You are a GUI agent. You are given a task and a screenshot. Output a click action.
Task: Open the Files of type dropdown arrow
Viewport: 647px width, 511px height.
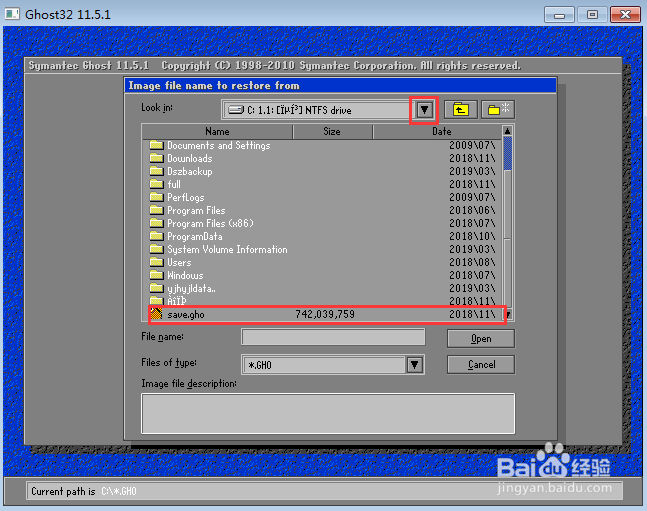pos(415,365)
